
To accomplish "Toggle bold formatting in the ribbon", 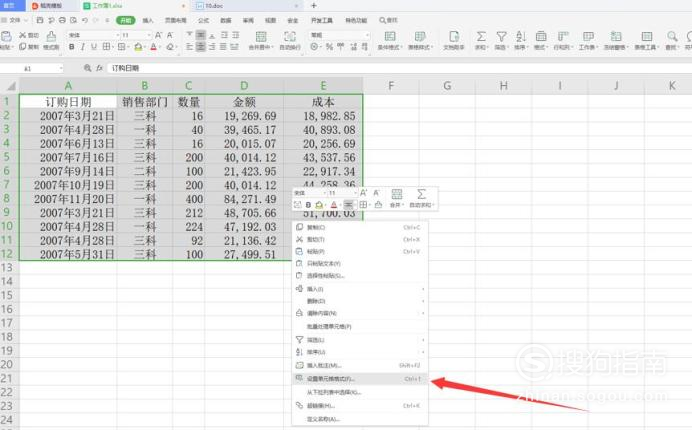I will tap(71, 47).
